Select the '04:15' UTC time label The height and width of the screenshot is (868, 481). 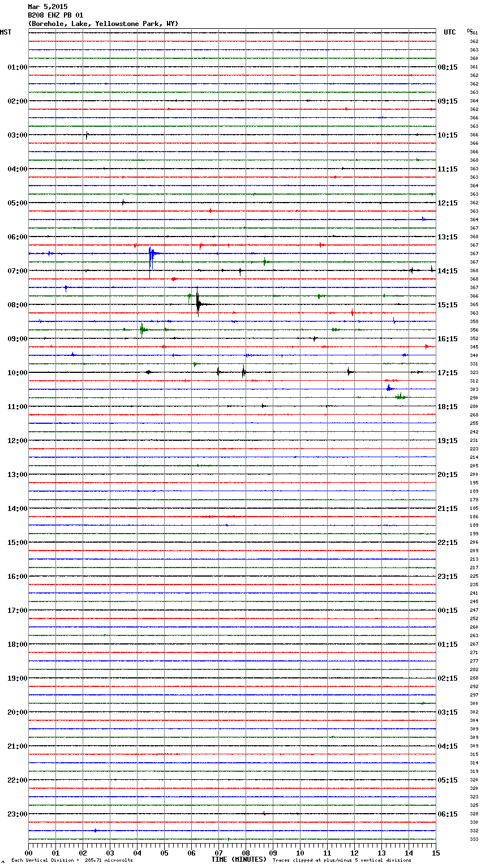448,746
